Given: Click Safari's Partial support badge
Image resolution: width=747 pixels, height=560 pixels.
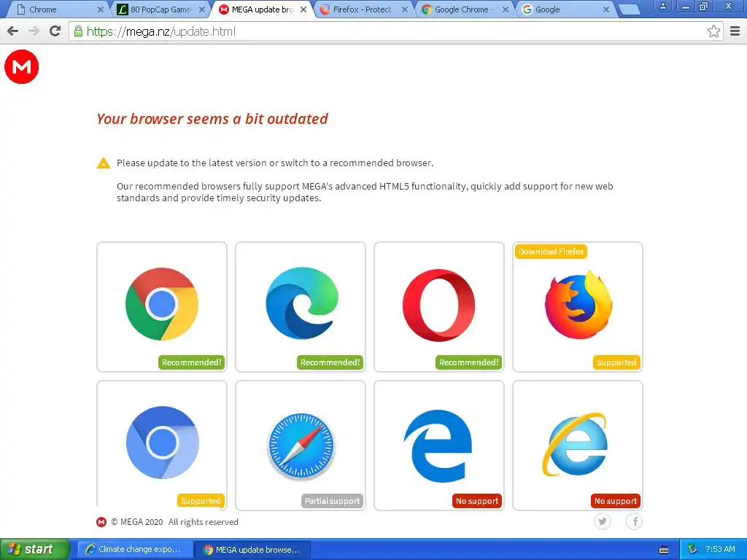Looking at the screenshot, I should coord(332,501).
